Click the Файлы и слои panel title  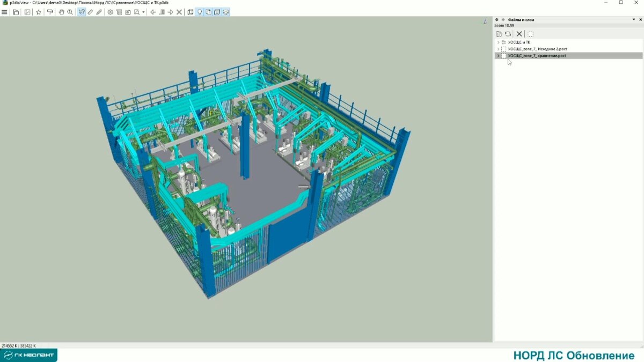(x=521, y=20)
